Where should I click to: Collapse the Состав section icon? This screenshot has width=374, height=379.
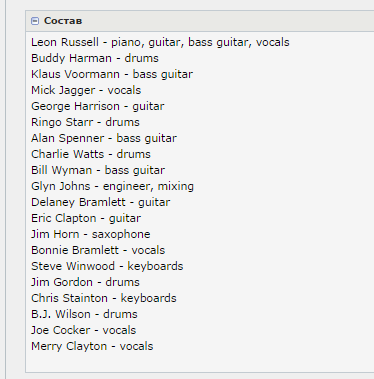pyautogui.click(x=35, y=21)
